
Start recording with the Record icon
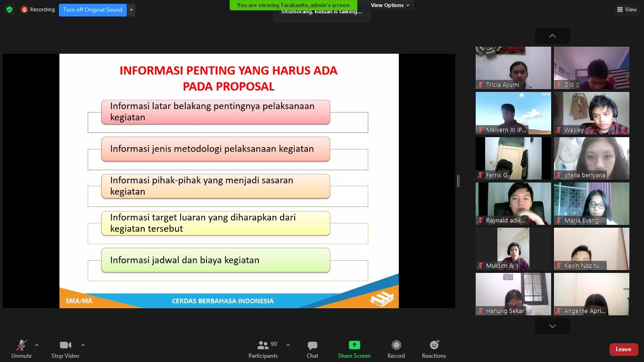click(x=396, y=349)
